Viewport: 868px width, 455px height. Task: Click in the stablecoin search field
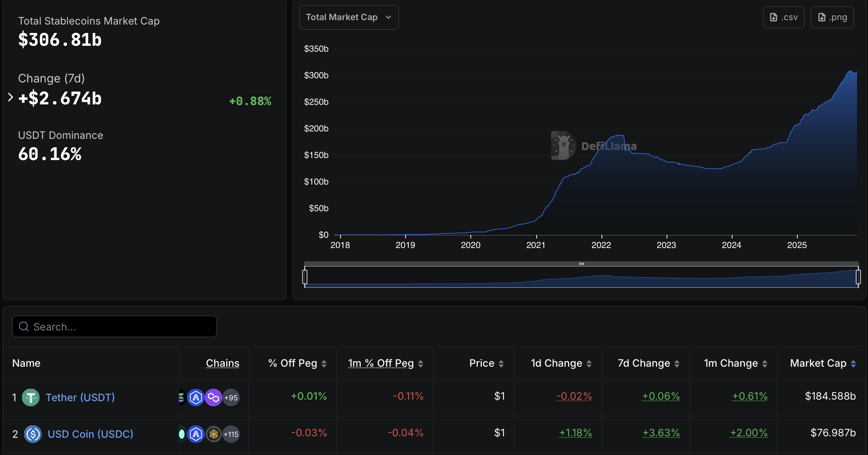coord(121,326)
